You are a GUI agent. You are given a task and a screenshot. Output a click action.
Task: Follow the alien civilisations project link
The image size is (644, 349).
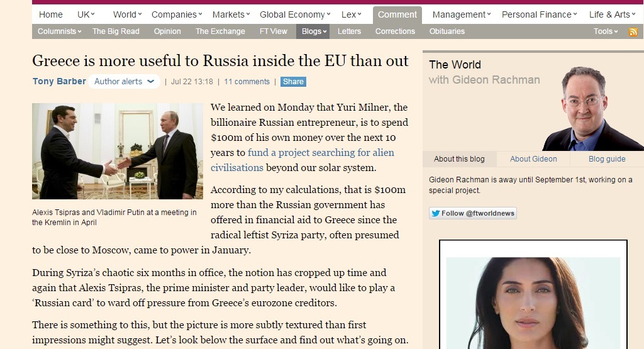[x=303, y=160]
